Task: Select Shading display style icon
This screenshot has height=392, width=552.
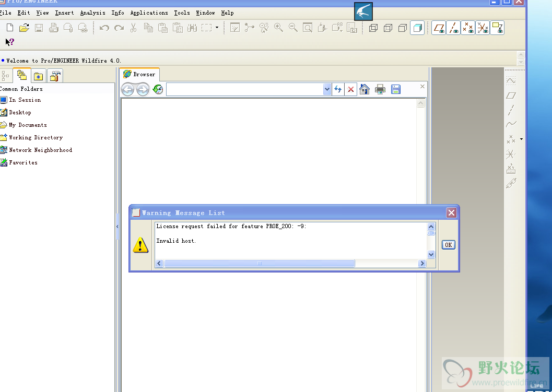Action: (417, 28)
